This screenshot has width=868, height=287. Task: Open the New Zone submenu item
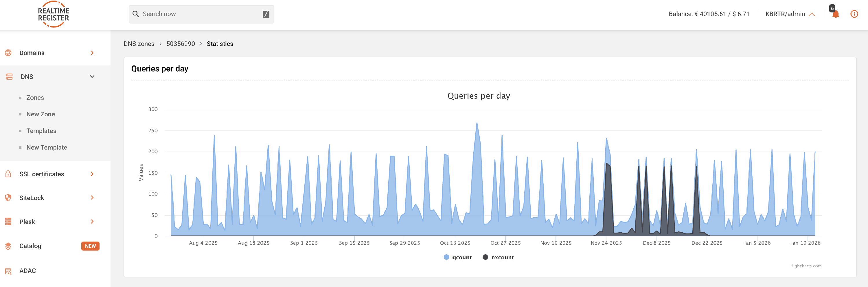pos(41,114)
